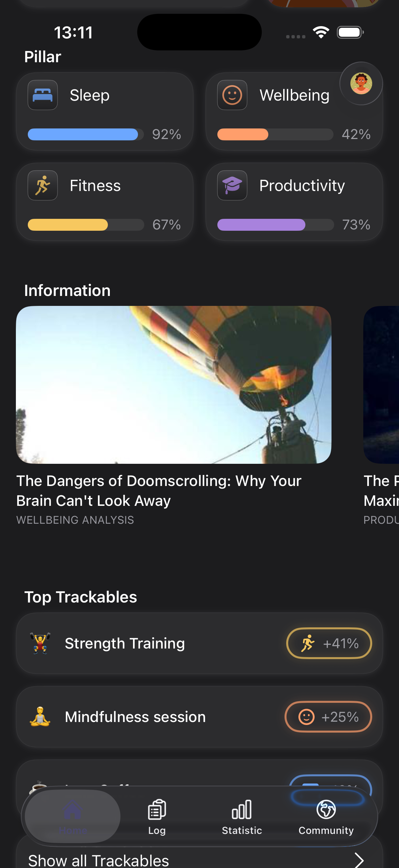Open the Log tab
Screen dimensions: 399x868
tap(157, 816)
